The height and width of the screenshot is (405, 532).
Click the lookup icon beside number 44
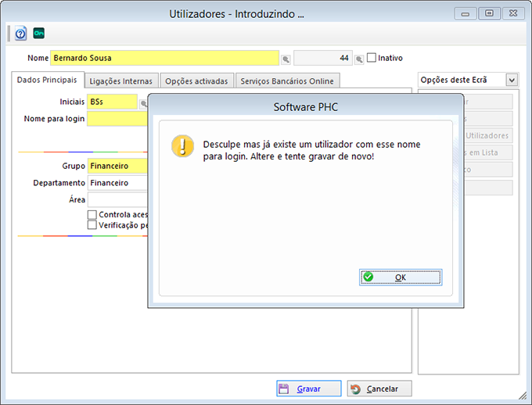click(359, 59)
